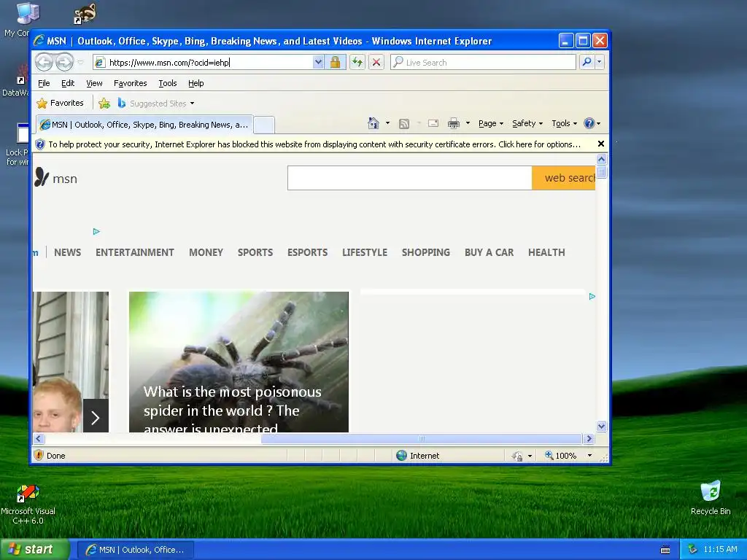Open the LIFESTYLE section link
The image size is (747, 560).
pos(365,252)
